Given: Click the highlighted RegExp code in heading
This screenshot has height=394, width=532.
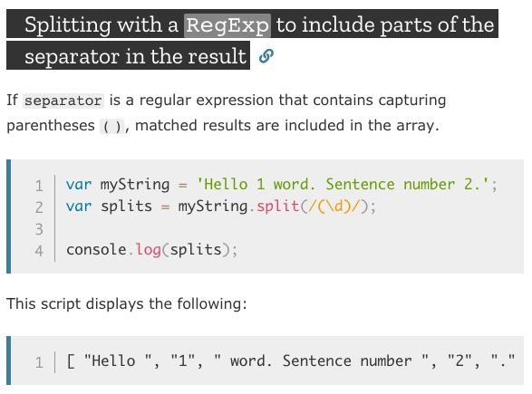Looking at the screenshot, I should coord(227,25).
